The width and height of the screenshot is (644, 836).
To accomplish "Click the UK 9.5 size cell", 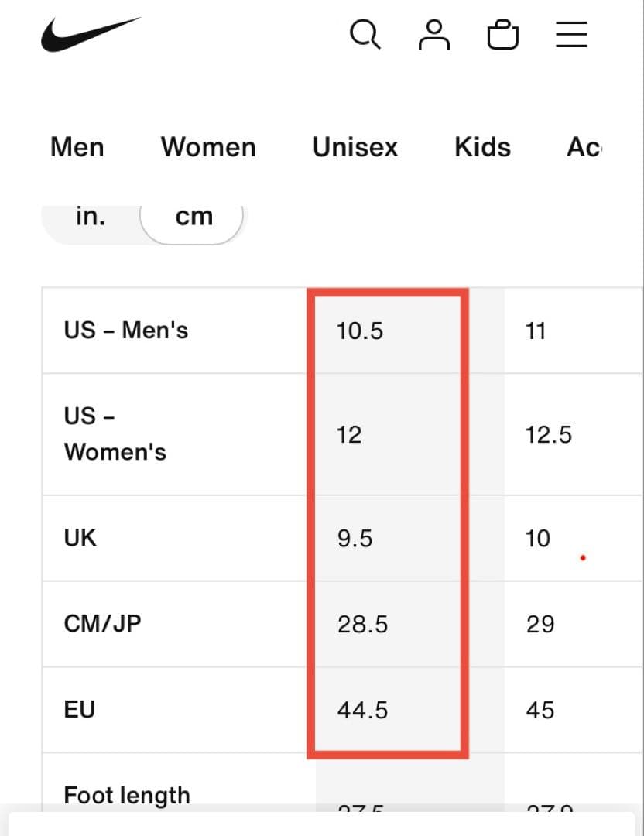I will [355, 539].
